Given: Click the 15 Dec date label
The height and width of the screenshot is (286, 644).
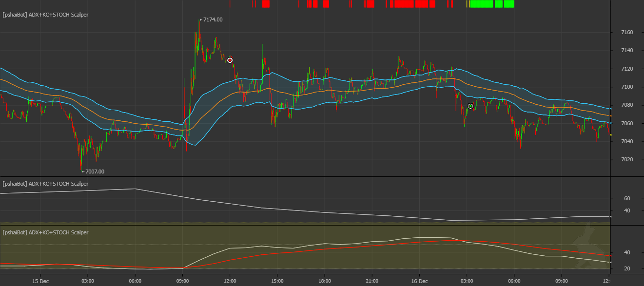Looking at the screenshot, I should tap(40, 281).
